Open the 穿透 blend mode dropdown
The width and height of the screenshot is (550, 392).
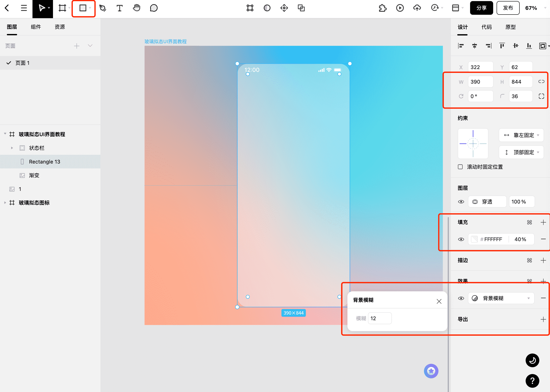coord(487,202)
